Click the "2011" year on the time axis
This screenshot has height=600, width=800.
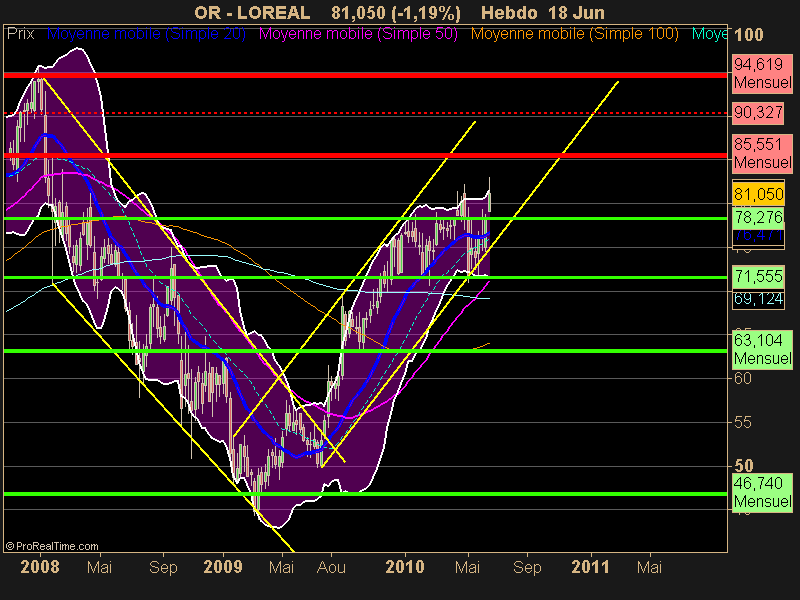[591, 567]
